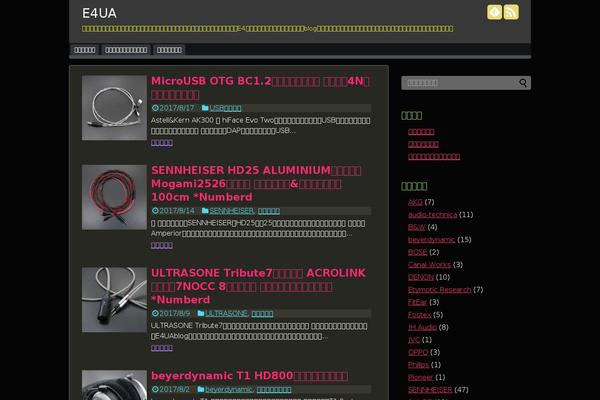Click clock icon next to 2017/8/14
The height and width of the screenshot is (400, 600).
[x=155, y=211]
